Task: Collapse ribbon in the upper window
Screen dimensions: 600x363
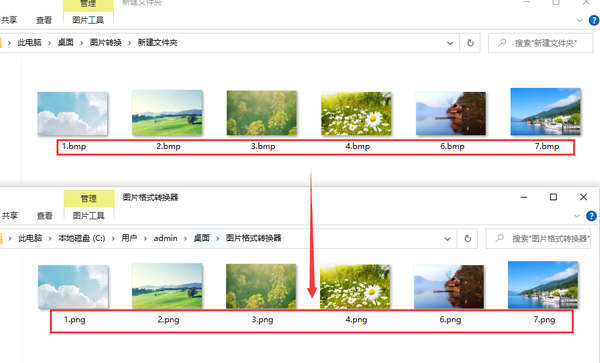Action: (x=579, y=21)
